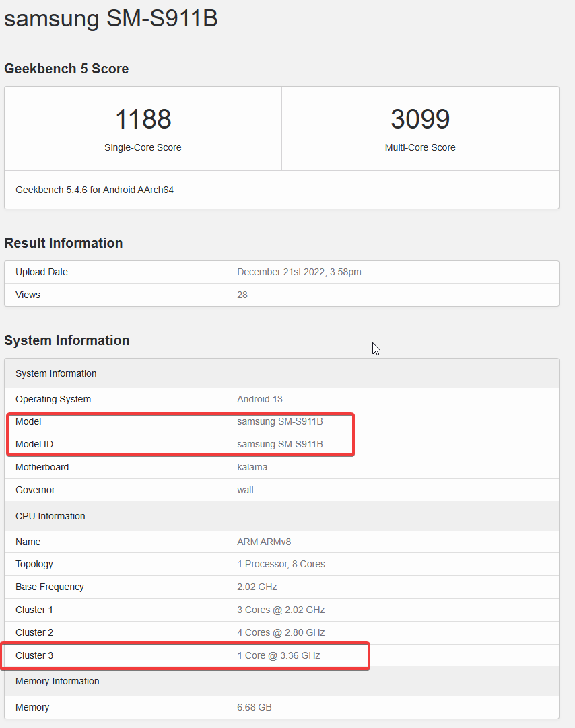This screenshot has width=575, height=728.
Task: Click the Geekbench 5 Score heading
Action: (x=67, y=69)
